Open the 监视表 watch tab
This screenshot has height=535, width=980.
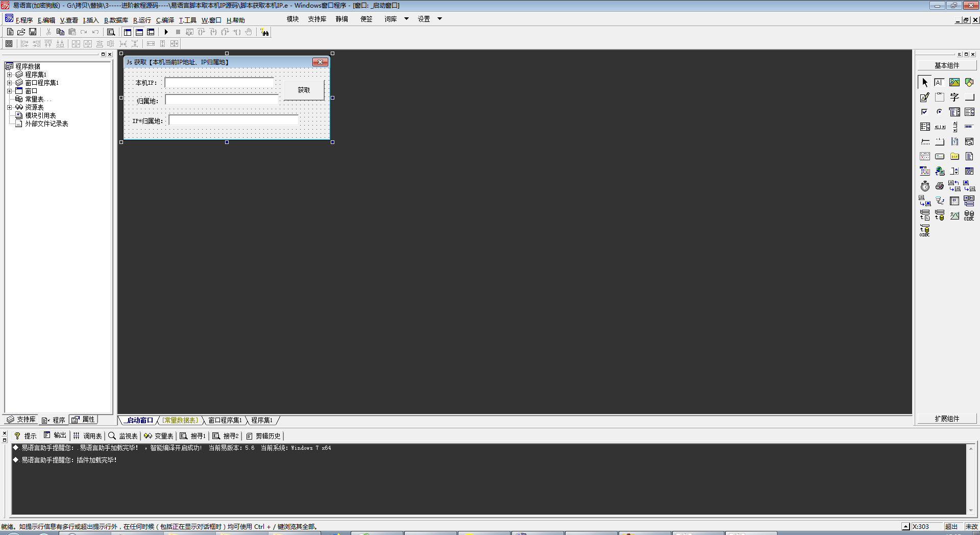(x=123, y=435)
